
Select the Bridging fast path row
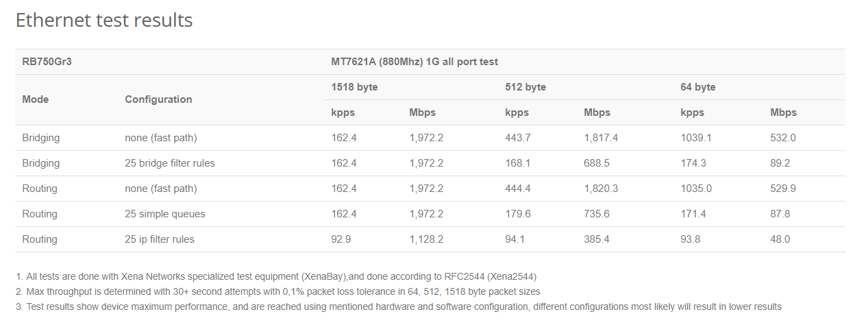(x=430, y=138)
